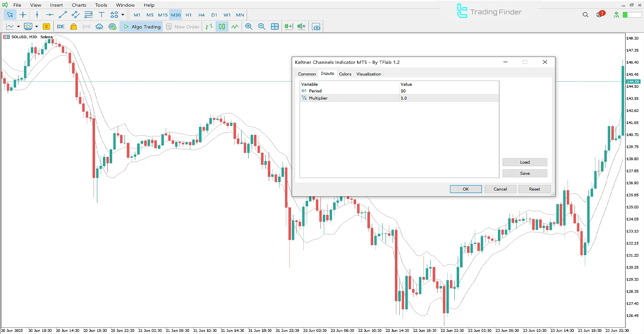Toggle Algo Trading on
644x334 pixels.
click(141, 26)
